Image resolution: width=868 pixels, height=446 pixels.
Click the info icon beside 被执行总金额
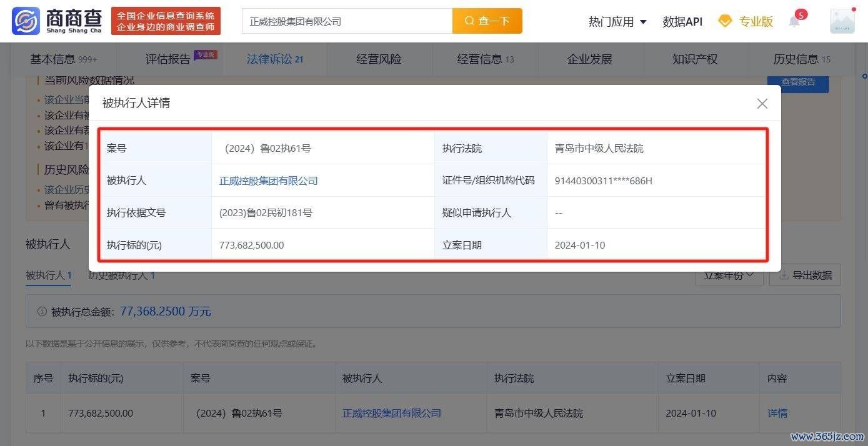[x=42, y=311]
